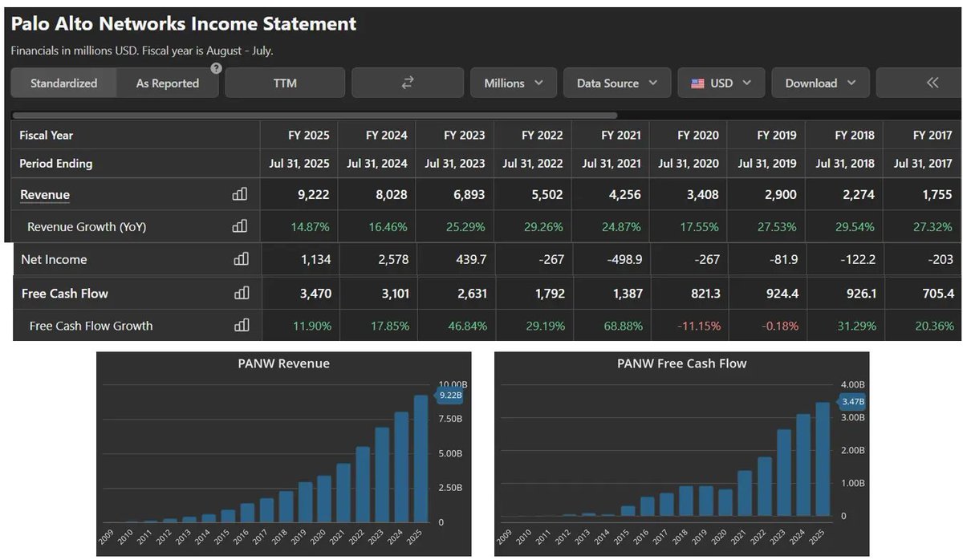
Task: Click the Jul 31, 2025 period cell
Action: tap(299, 163)
